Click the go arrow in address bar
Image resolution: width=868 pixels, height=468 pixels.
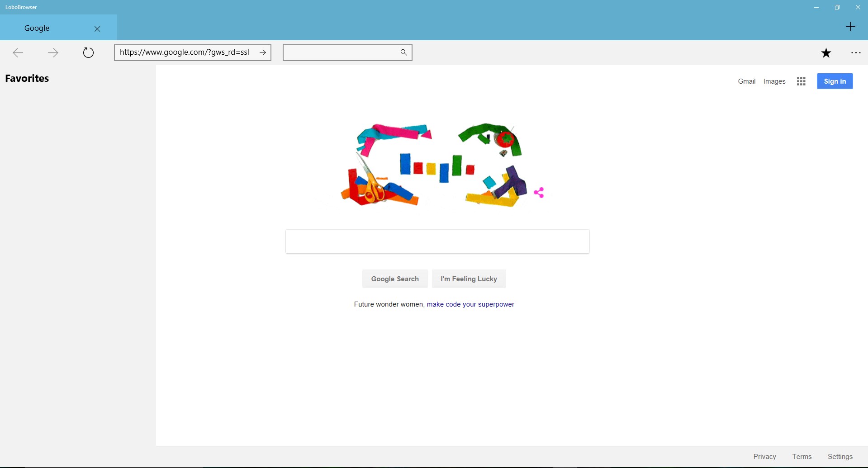(263, 52)
